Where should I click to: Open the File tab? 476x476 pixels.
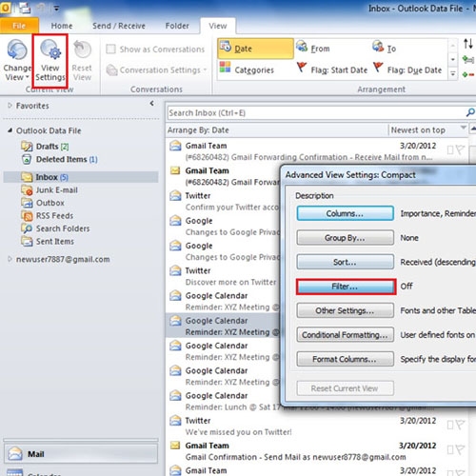(x=19, y=26)
